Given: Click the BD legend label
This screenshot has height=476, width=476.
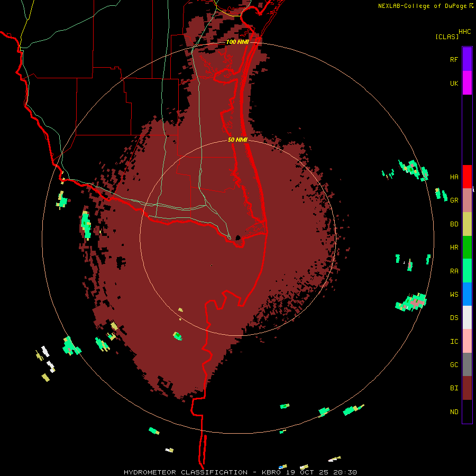Looking at the screenshot, I should 454,224.
